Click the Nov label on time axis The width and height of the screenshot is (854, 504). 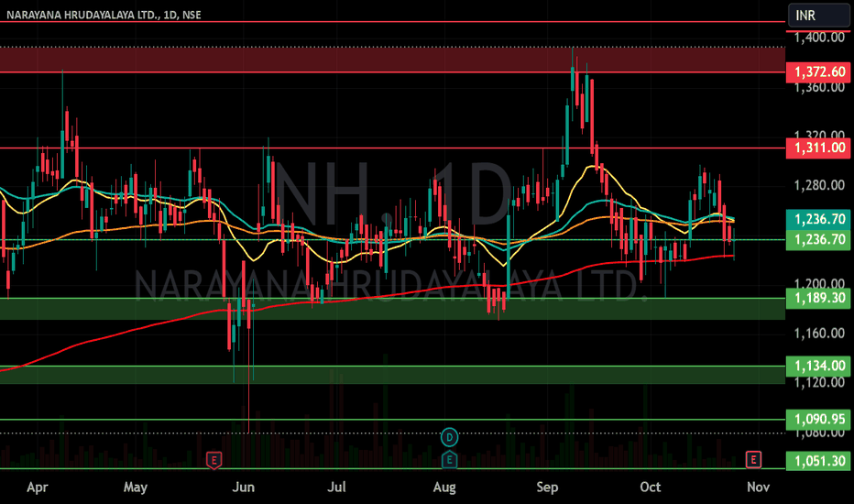(758, 488)
